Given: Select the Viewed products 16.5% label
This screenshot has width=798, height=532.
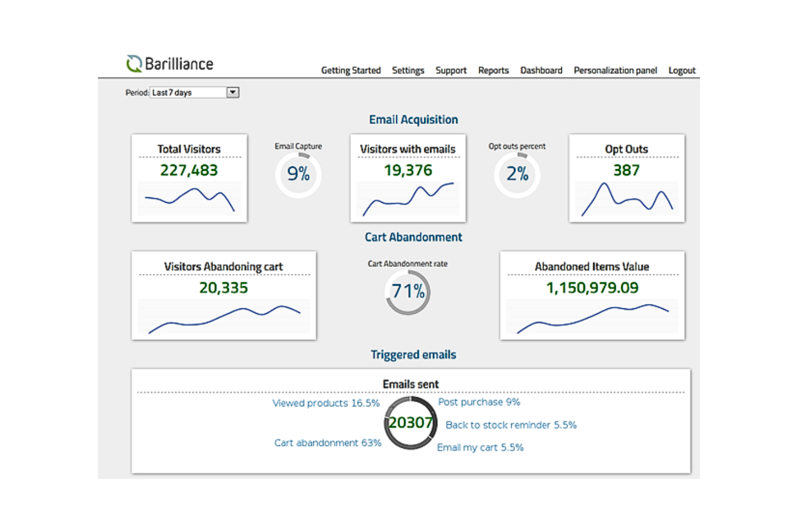Looking at the screenshot, I should point(326,403).
